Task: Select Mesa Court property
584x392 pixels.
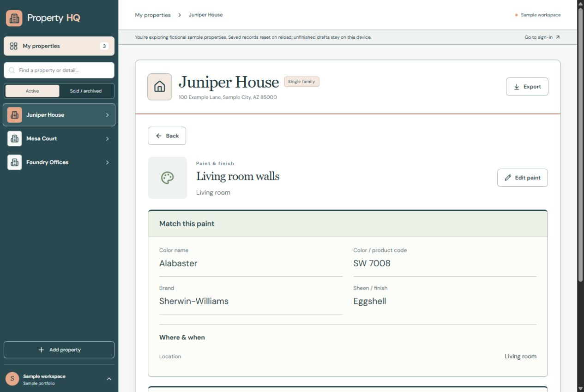Action: click(59, 138)
